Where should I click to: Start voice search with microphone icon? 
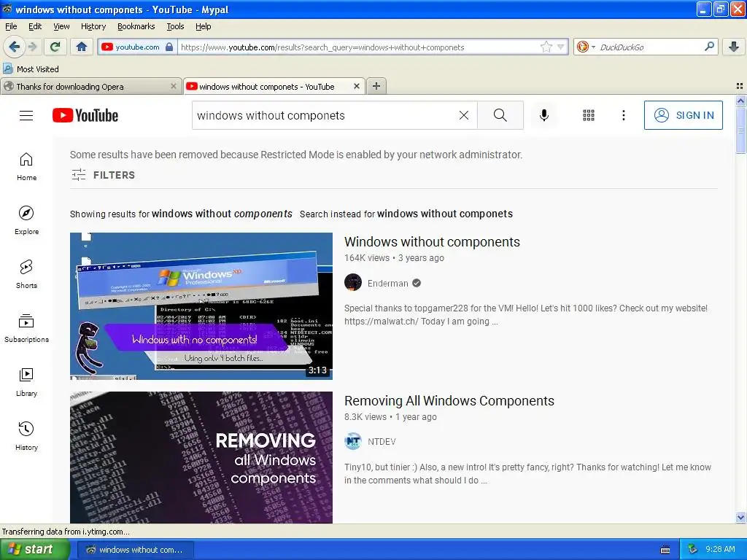pyautogui.click(x=544, y=115)
